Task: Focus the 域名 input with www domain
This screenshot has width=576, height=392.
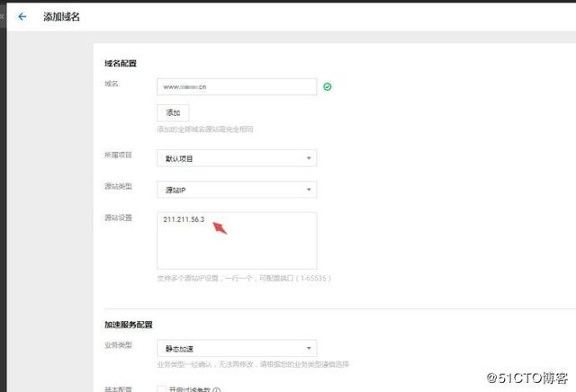Action: (237, 86)
